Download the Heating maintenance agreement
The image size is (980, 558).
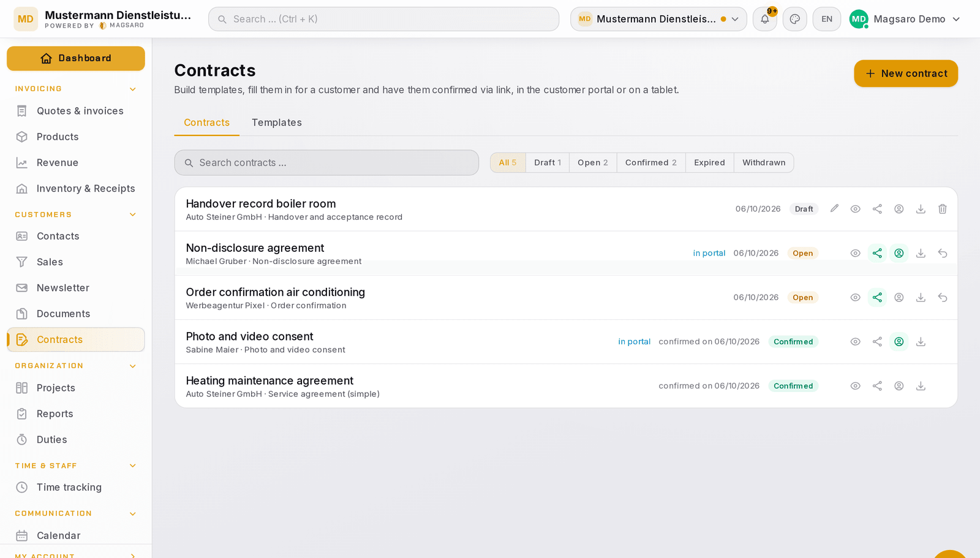(x=921, y=386)
